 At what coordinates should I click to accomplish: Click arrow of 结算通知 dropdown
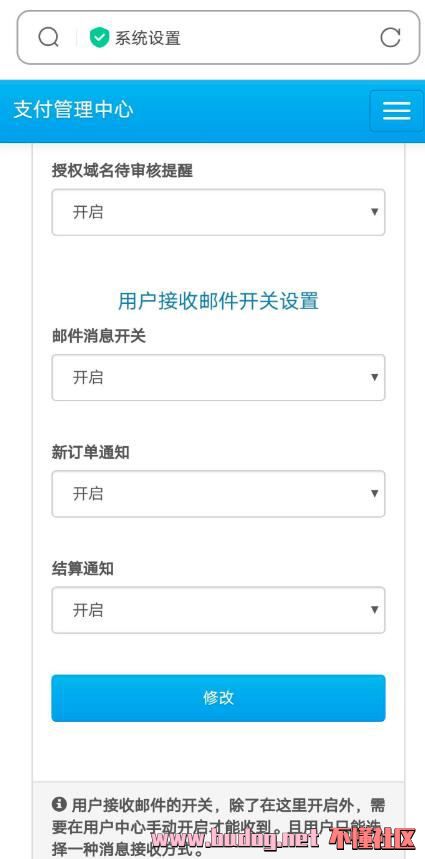pos(375,610)
